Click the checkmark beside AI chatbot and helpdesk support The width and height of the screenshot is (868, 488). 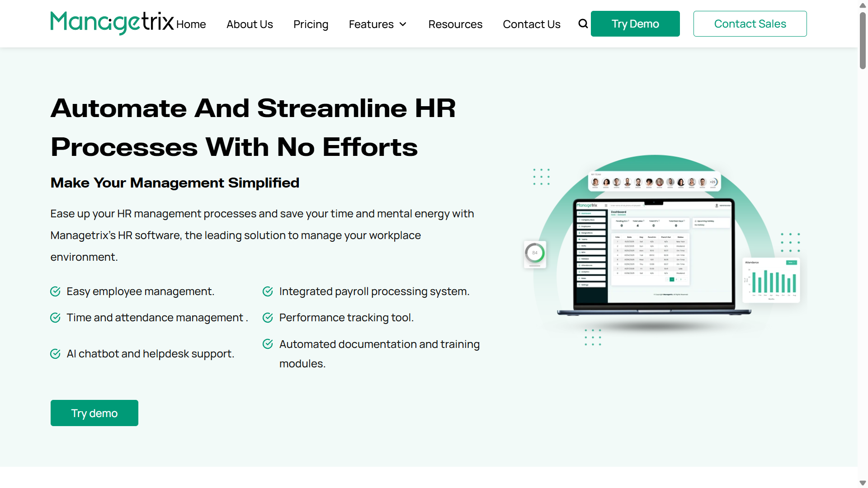(x=55, y=354)
